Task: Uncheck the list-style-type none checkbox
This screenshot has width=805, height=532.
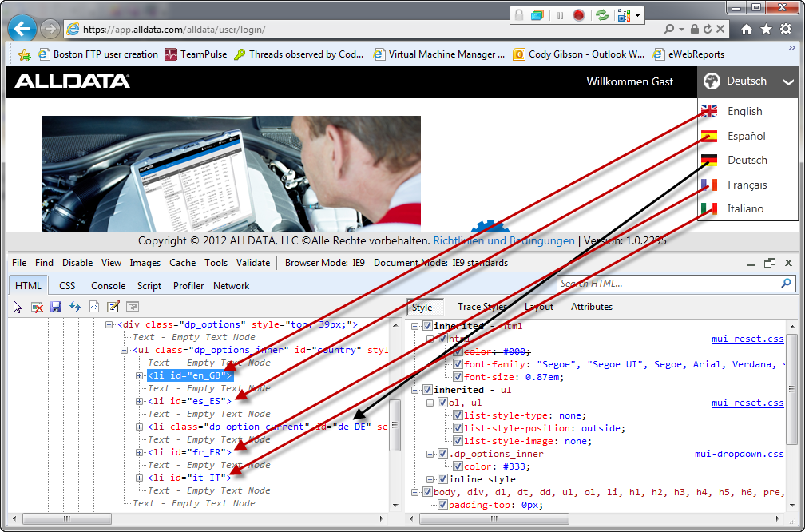Action: [458, 415]
